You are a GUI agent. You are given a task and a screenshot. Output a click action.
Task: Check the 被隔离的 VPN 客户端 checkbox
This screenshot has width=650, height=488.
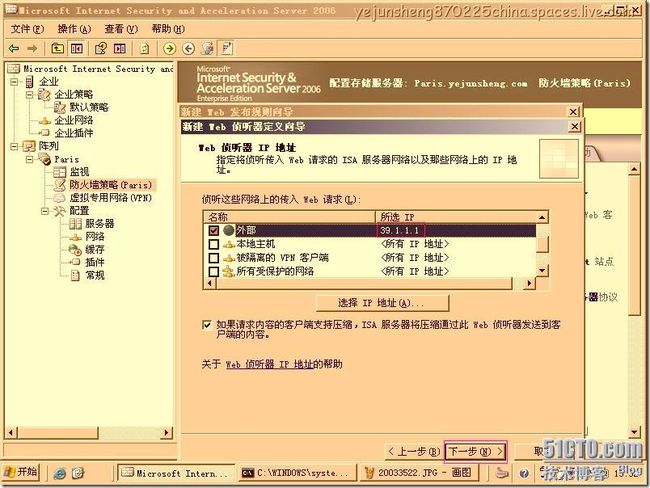(x=214, y=258)
